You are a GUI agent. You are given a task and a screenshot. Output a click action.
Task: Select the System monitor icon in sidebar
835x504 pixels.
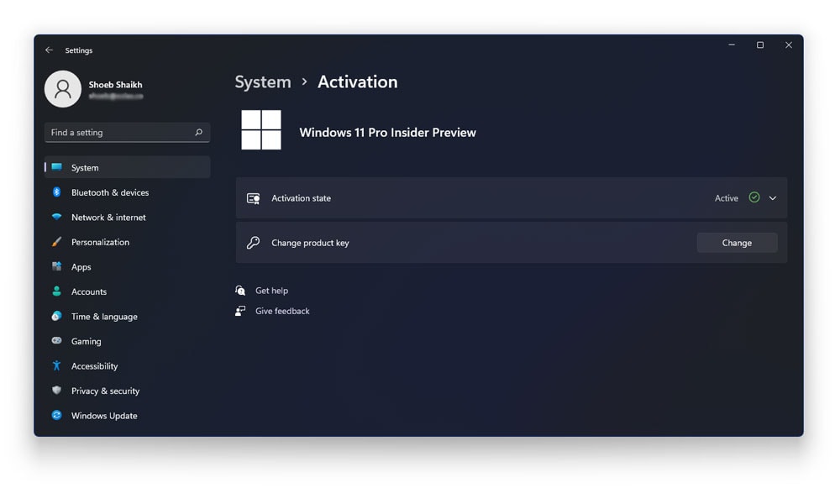(56, 167)
